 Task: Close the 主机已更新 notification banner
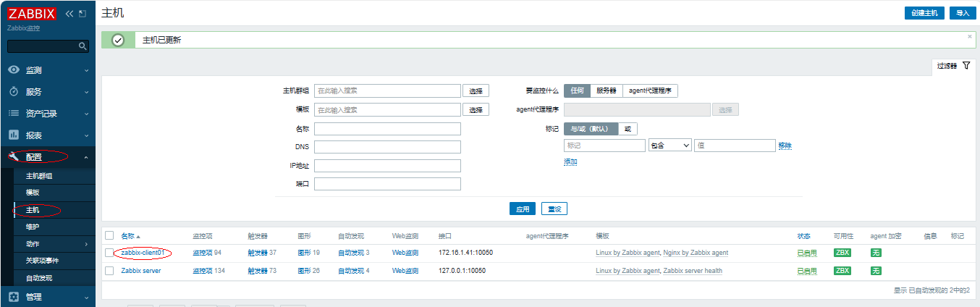tap(970, 35)
